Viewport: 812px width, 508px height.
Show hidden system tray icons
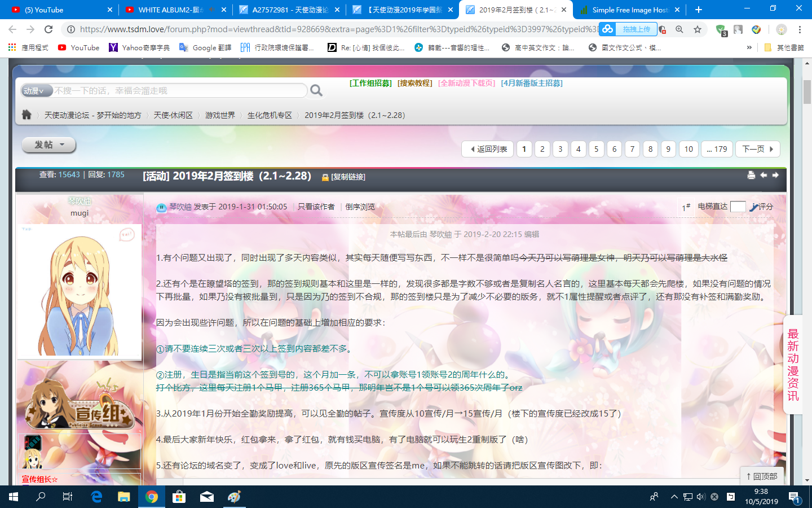tap(674, 497)
